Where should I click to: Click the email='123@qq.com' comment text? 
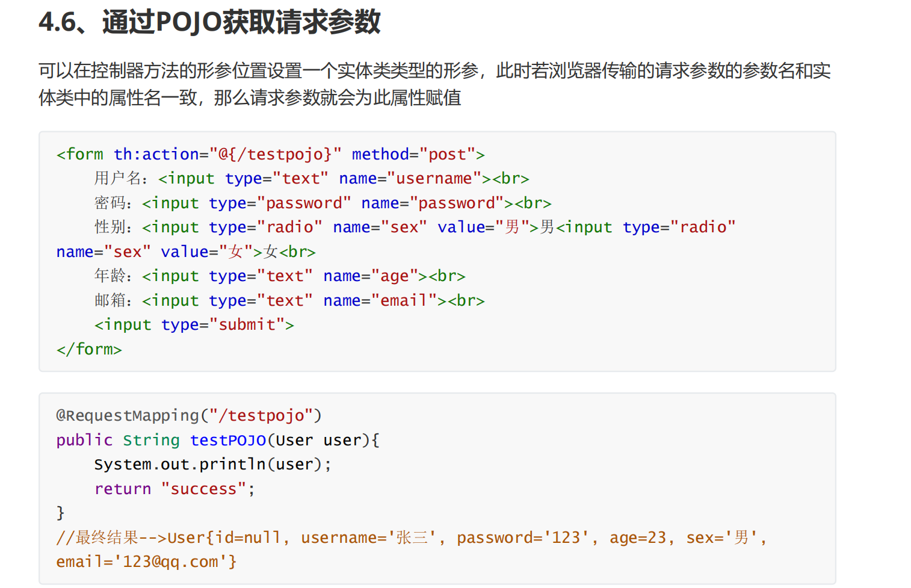[x=146, y=562]
